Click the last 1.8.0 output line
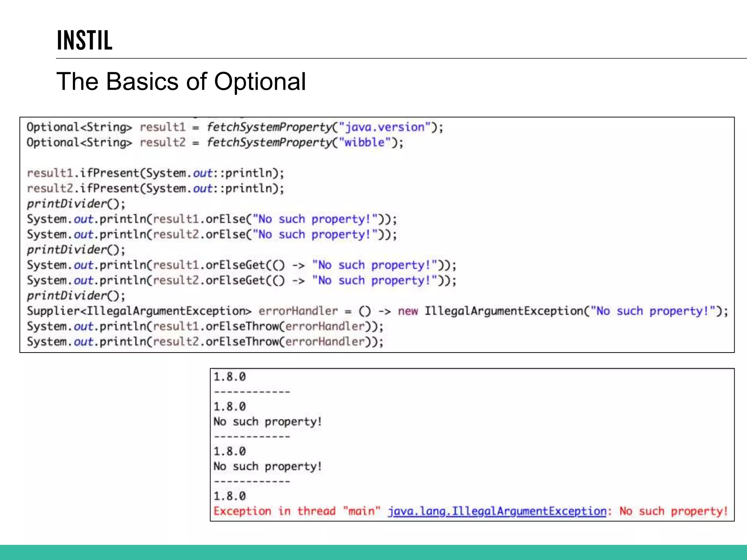 [x=230, y=496]
